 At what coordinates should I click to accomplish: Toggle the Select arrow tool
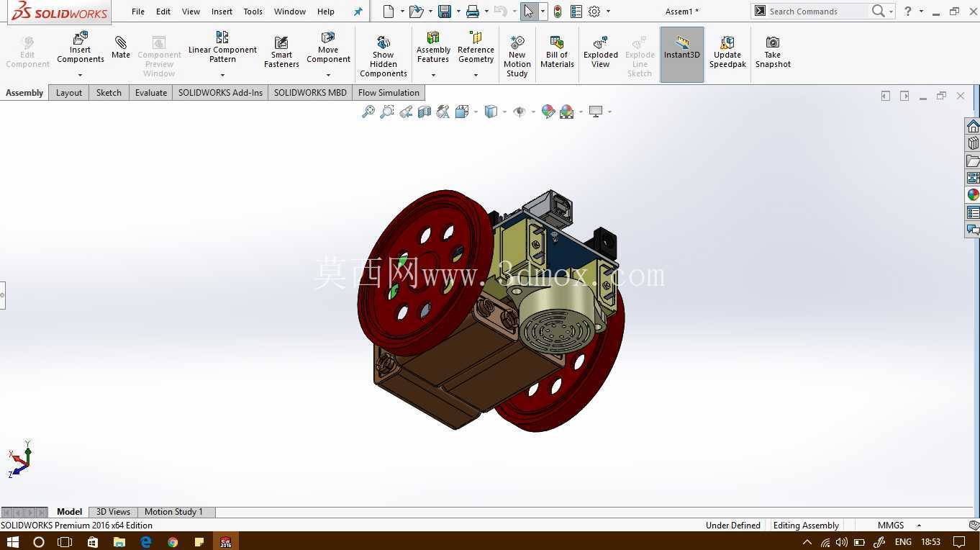[529, 12]
